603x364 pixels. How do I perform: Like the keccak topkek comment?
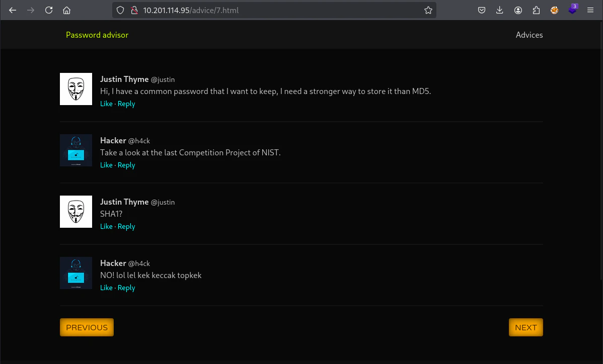pos(106,288)
